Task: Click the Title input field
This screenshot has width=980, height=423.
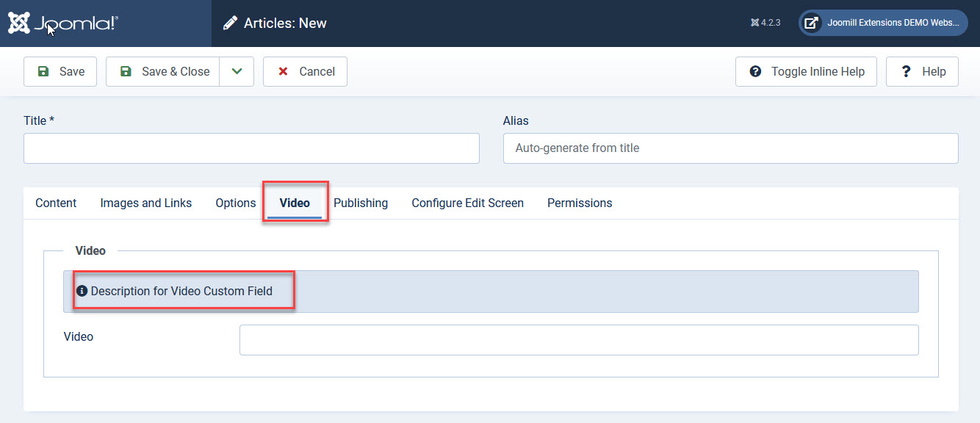Action: coord(251,148)
